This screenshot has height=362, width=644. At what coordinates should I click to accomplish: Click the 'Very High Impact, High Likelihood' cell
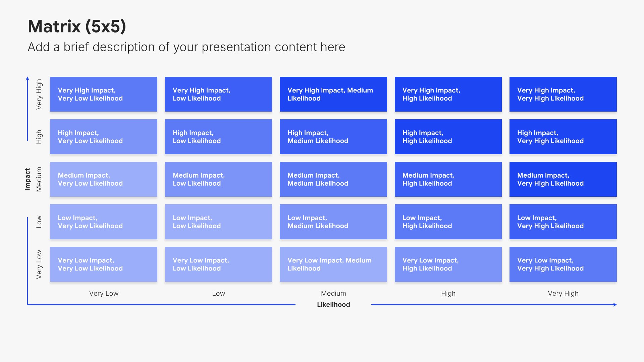click(448, 94)
